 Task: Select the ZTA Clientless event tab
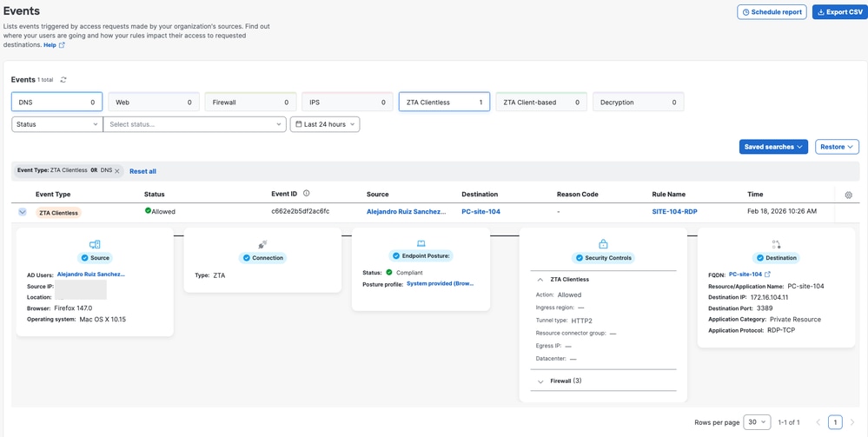tap(444, 103)
